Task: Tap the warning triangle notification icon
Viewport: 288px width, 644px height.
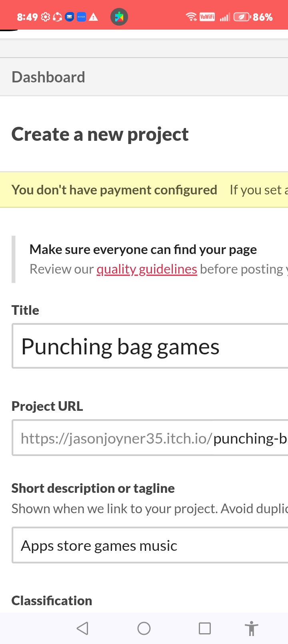Action: coord(93,17)
